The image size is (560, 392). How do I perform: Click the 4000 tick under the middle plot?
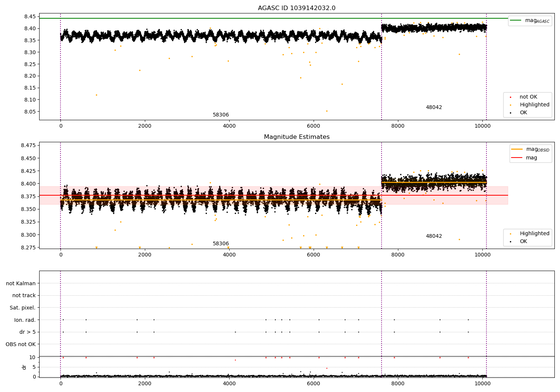229,255
